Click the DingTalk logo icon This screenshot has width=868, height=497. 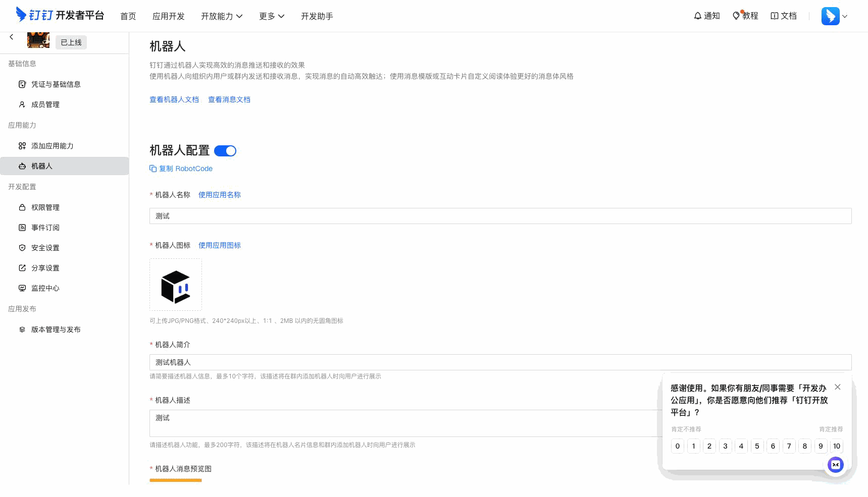(21, 15)
